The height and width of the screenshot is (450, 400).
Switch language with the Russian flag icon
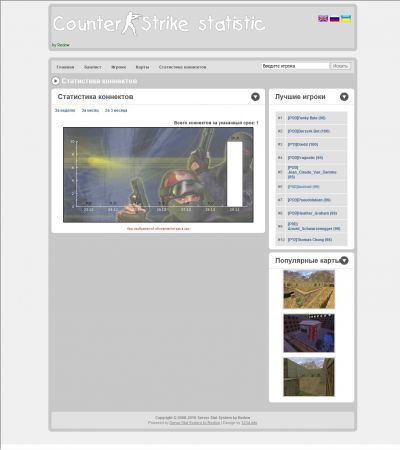click(334, 18)
